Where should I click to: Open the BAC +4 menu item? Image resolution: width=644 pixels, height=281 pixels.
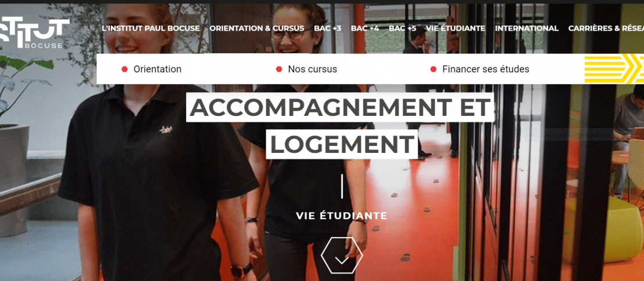click(365, 28)
